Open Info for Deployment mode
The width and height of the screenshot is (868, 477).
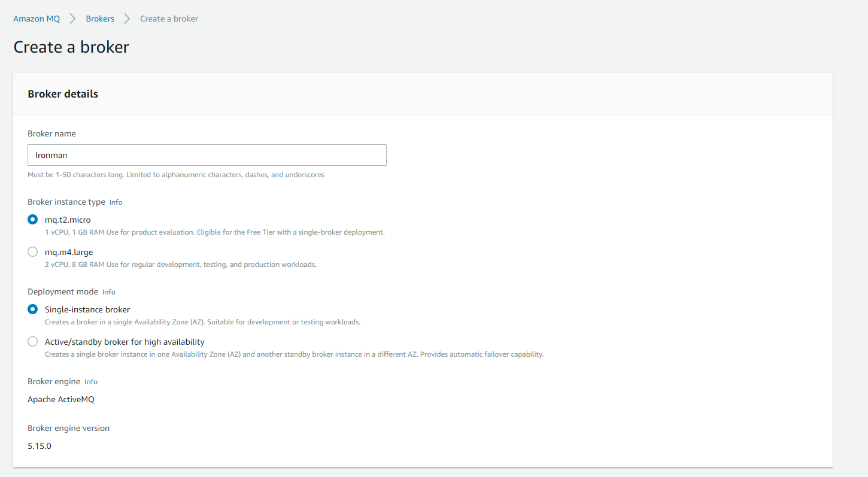coord(109,292)
